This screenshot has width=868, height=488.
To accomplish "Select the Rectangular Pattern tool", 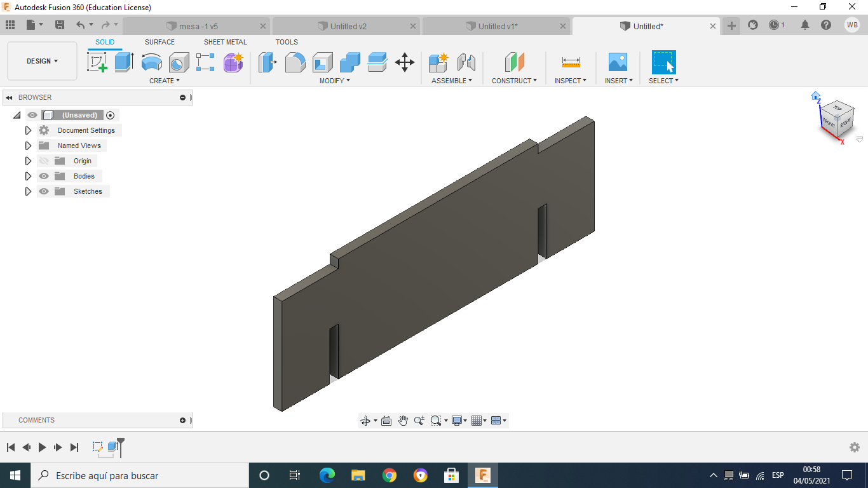I will coord(205,62).
